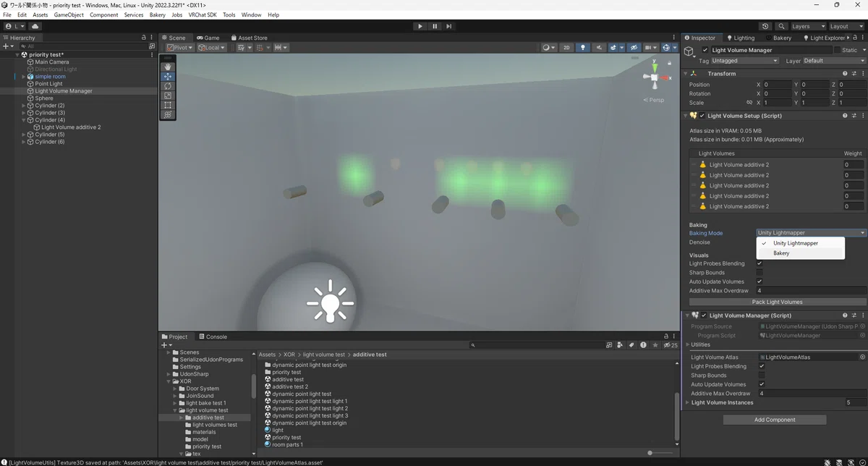Open Undo History icon
The image size is (868, 466).
coord(765,26)
